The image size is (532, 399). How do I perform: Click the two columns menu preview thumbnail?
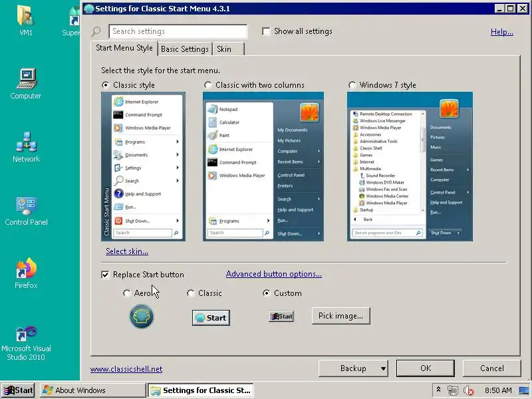(x=263, y=167)
